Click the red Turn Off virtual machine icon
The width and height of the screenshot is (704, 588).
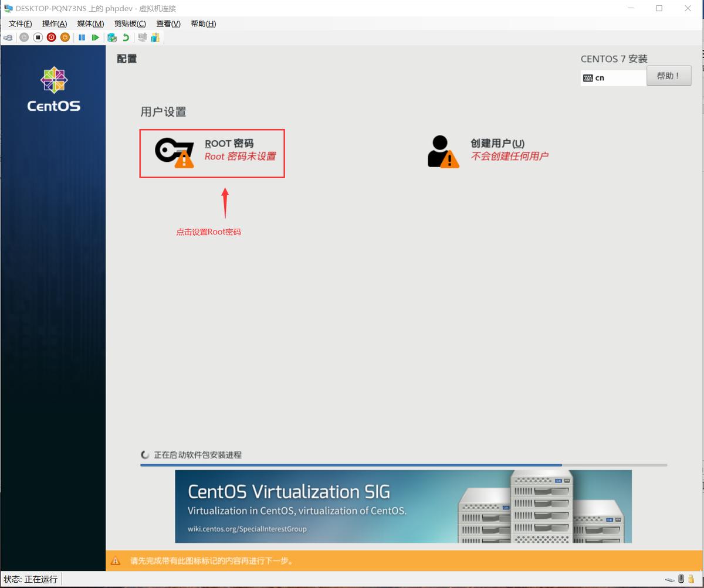click(52, 38)
